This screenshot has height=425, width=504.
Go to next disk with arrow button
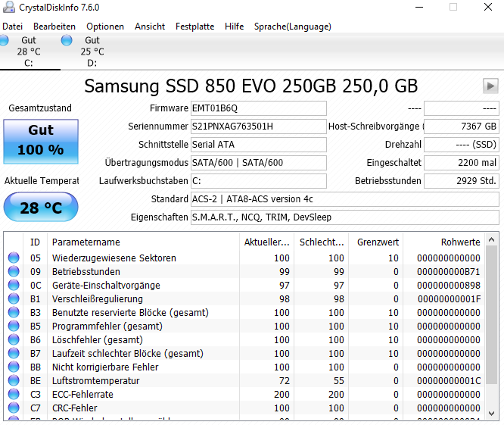(x=490, y=86)
